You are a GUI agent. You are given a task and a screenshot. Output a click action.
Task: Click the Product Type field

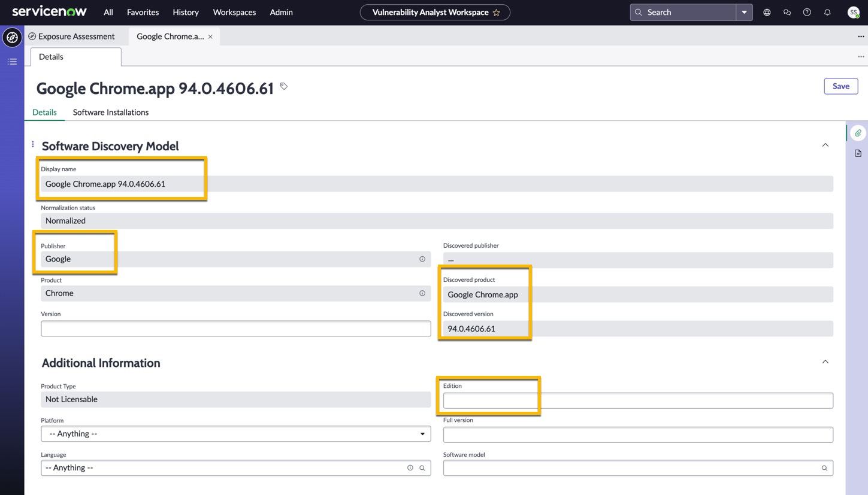point(235,399)
